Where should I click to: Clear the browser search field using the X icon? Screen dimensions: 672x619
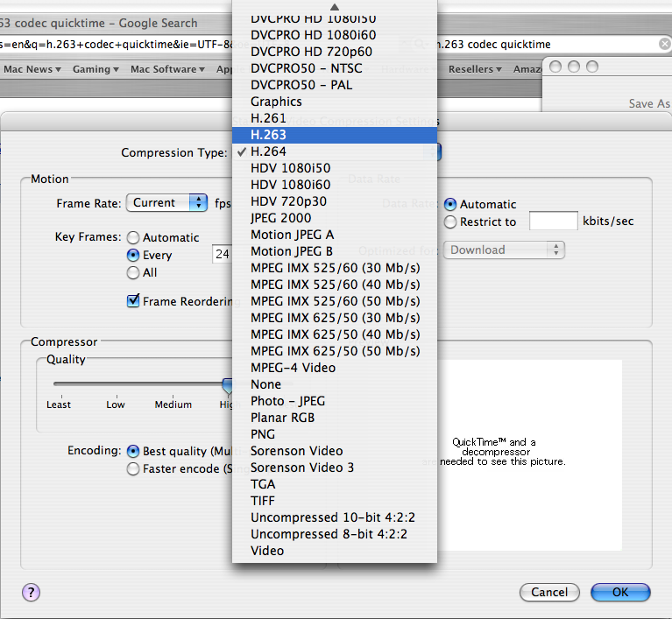pyautogui.click(x=665, y=44)
